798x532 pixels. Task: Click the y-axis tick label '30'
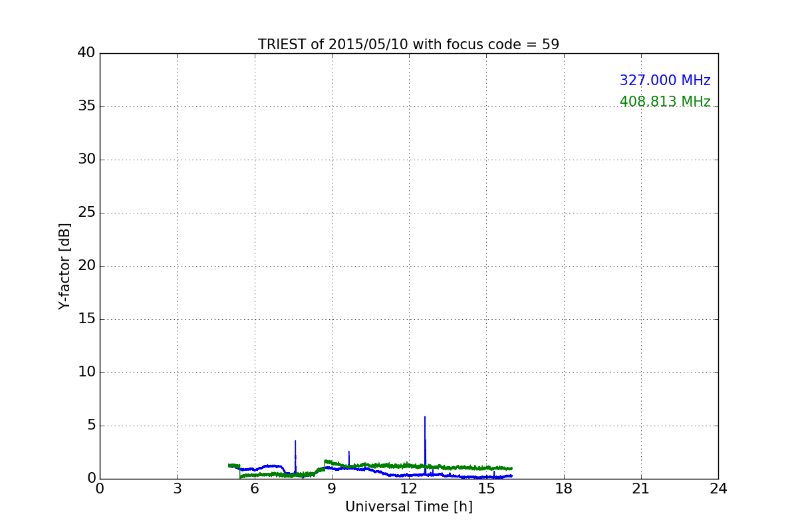(86, 160)
